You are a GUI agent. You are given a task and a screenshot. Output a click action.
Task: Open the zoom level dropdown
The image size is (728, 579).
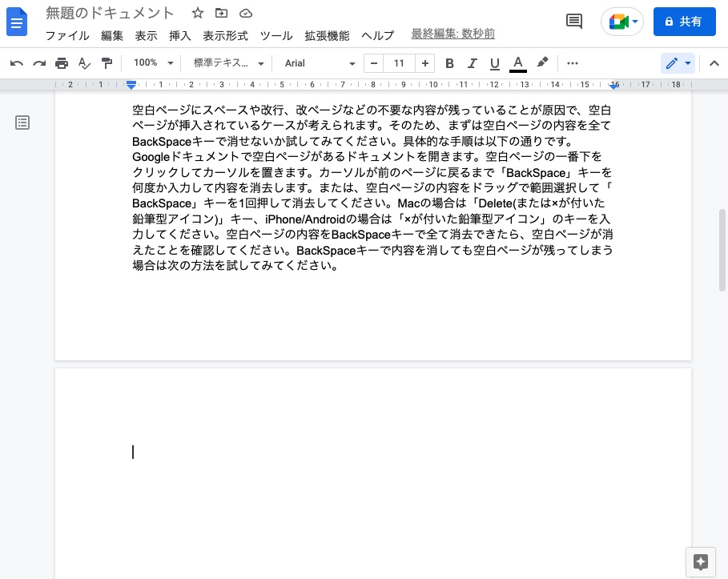[x=151, y=62]
